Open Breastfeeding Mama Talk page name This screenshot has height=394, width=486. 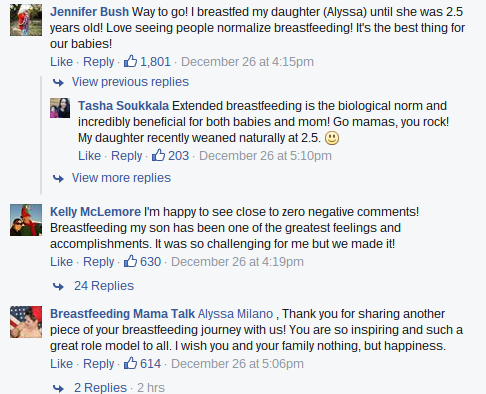pyautogui.click(x=122, y=314)
